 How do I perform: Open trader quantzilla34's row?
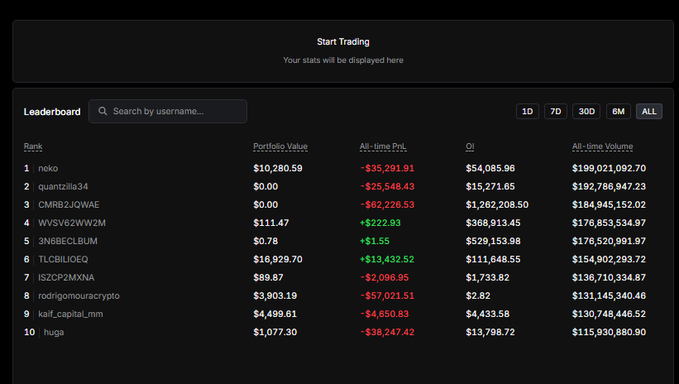coord(63,187)
